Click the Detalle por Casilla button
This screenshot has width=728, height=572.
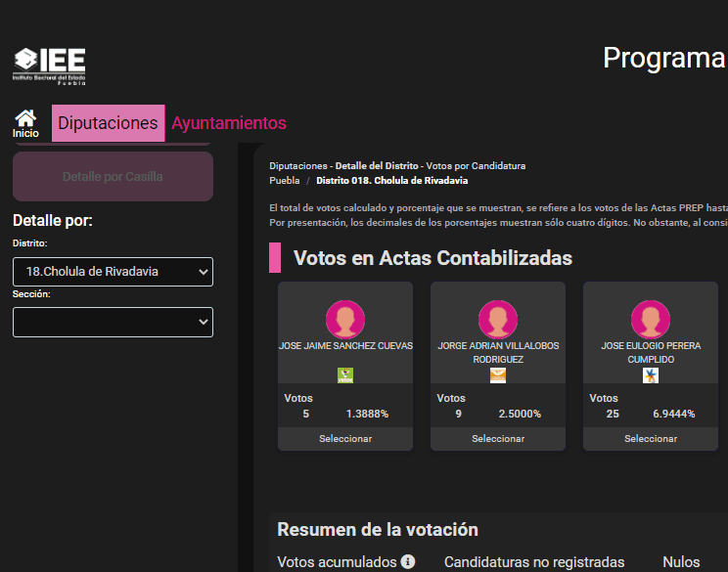[113, 177]
